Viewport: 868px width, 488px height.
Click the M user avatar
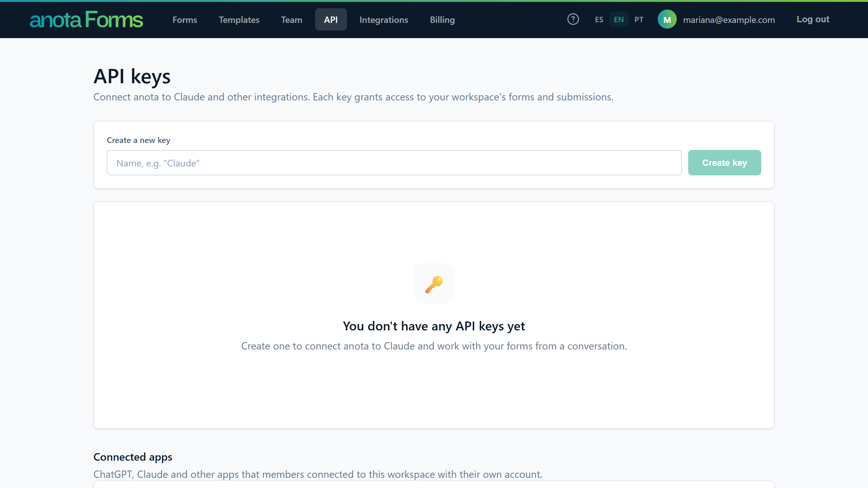click(667, 20)
